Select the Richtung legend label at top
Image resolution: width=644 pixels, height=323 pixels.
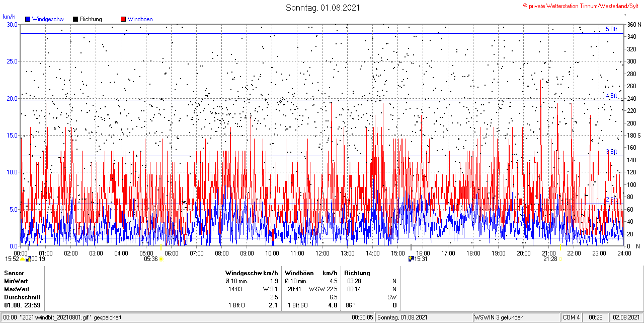[91, 19]
